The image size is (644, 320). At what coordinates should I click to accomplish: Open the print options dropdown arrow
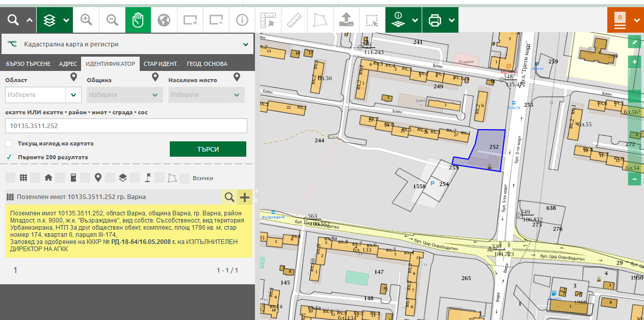(452, 20)
